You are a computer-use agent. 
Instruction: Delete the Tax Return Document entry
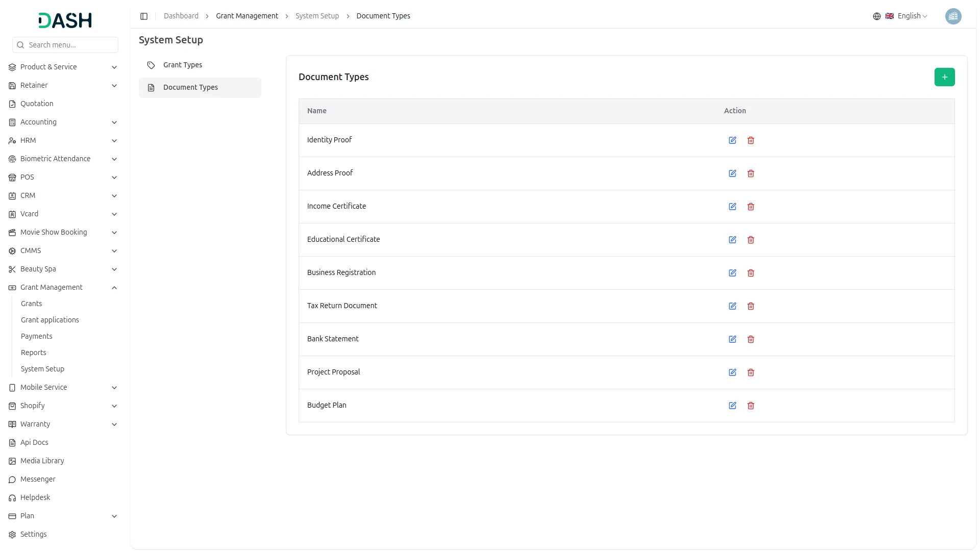coord(751,306)
